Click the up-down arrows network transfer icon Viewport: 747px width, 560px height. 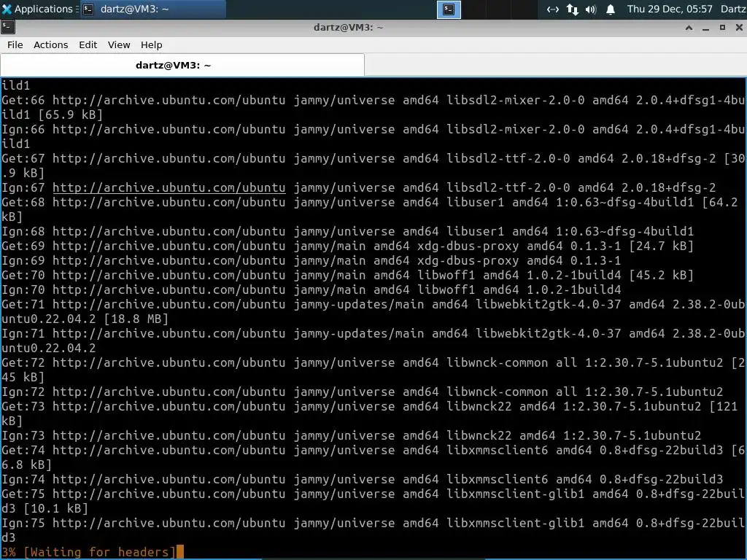pos(572,9)
